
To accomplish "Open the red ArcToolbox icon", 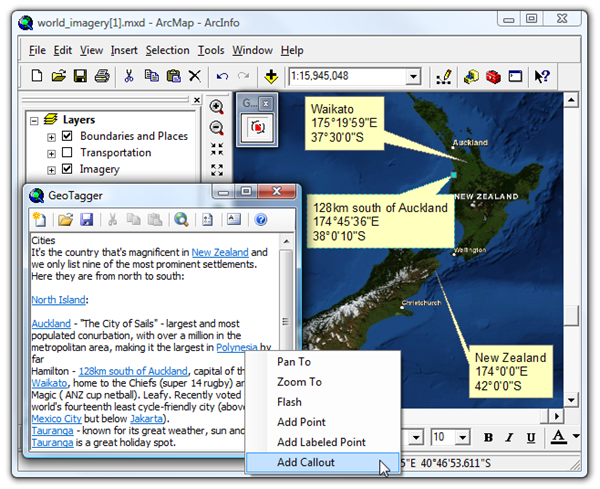I will coord(493,77).
